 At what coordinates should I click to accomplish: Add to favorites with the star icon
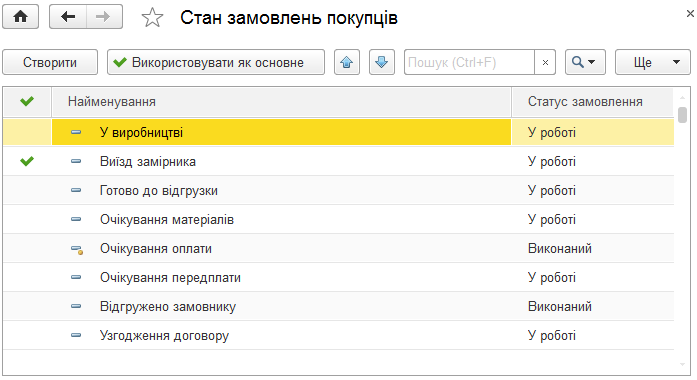152,18
